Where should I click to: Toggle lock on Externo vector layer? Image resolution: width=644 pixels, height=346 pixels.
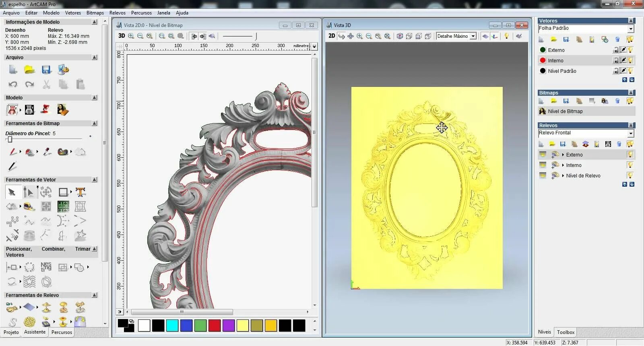click(x=616, y=50)
